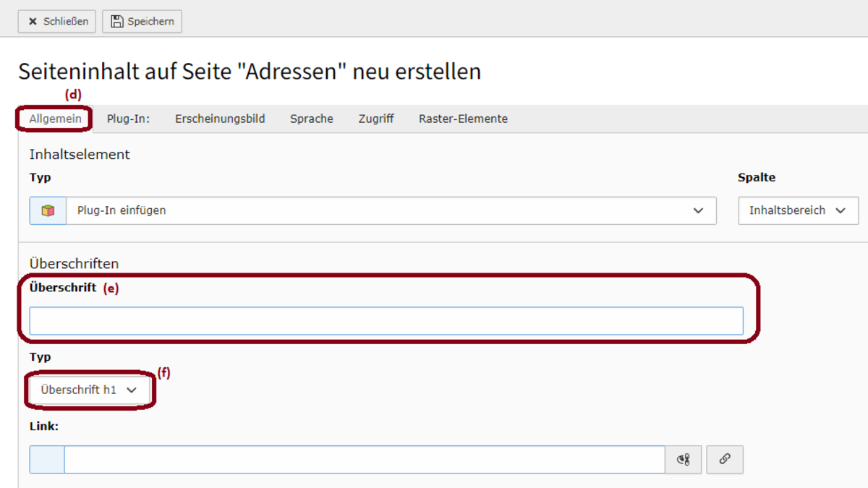The height and width of the screenshot is (488, 868).
Task: Click the floppy disk icon on Speichern
Action: coord(117,21)
